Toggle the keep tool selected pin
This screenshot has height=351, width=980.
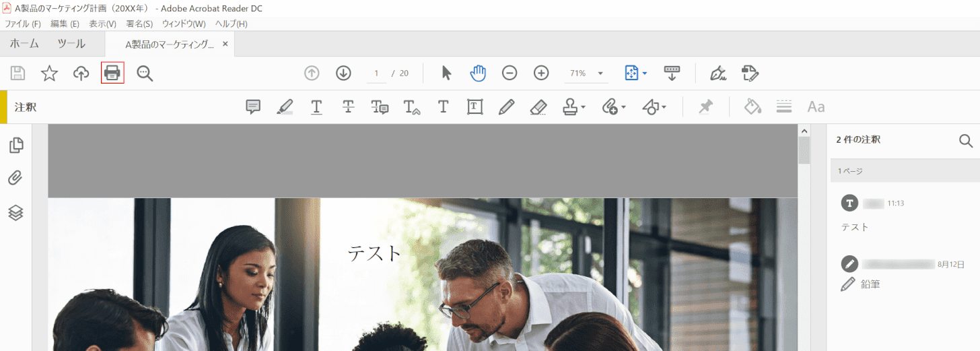[705, 107]
